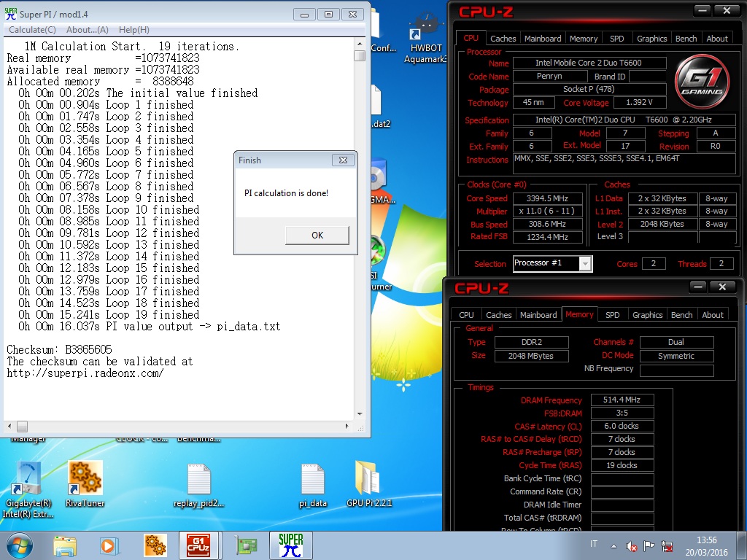
Task: Click the Super PI taskbar button
Action: (x=290, y=545)
